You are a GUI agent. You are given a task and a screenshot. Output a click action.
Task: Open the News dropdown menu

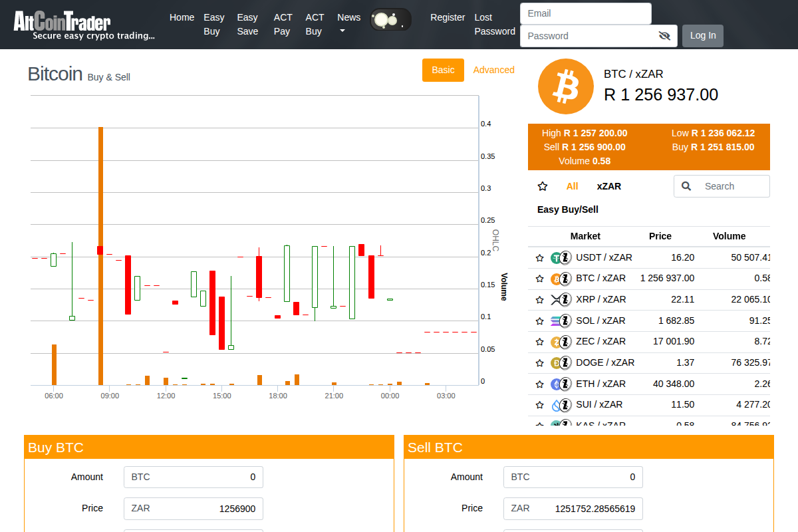point(348,24)
